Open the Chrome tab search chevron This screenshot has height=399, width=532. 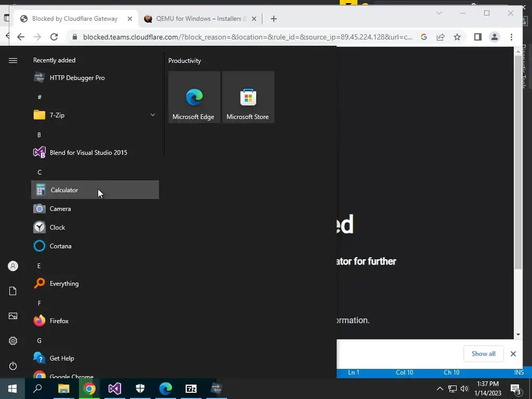[438, 13]
